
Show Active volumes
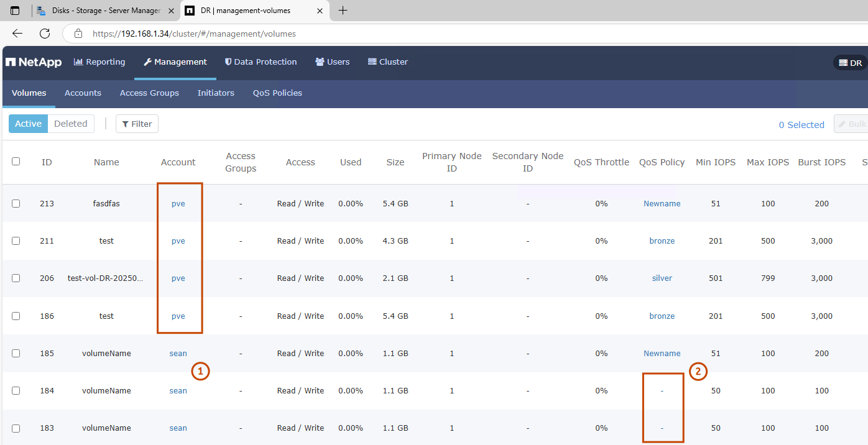pos(29,124)
